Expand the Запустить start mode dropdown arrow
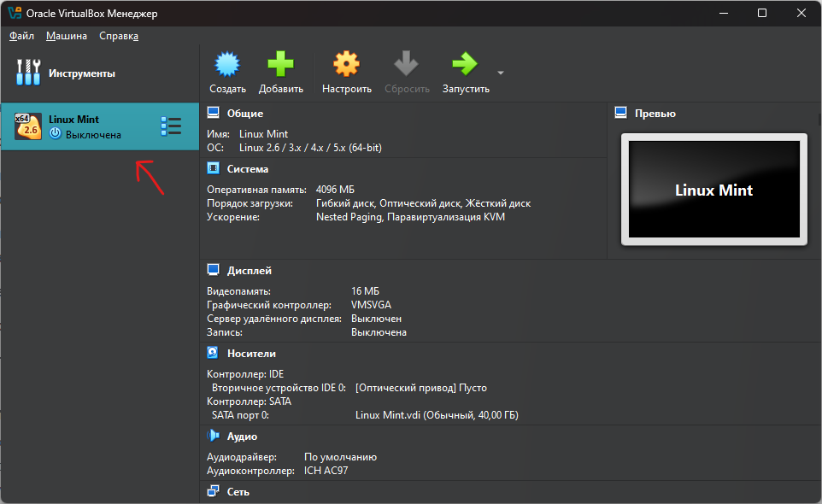This screenshot has height=504, width=822. [x=501, y=73]
